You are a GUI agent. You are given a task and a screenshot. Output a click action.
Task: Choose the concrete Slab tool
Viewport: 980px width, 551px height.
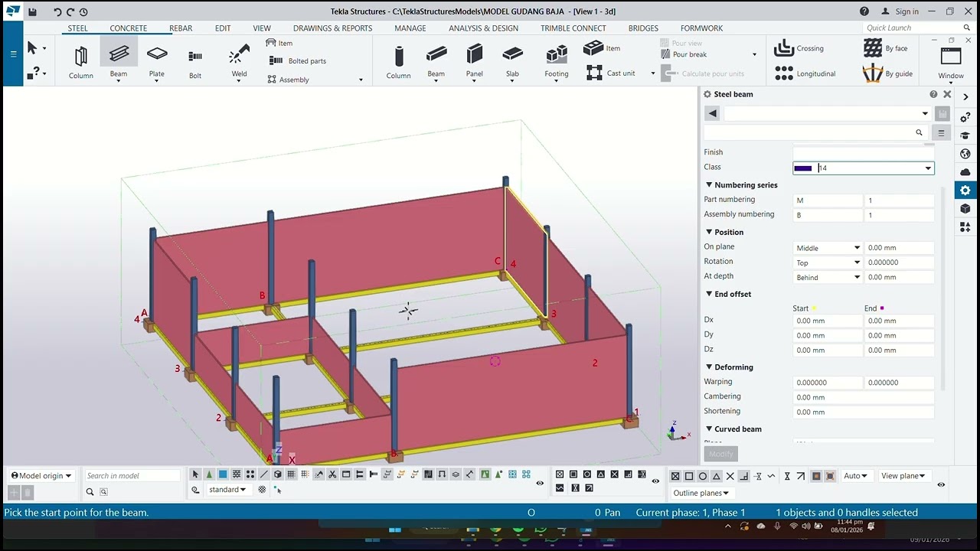[512, 61]
